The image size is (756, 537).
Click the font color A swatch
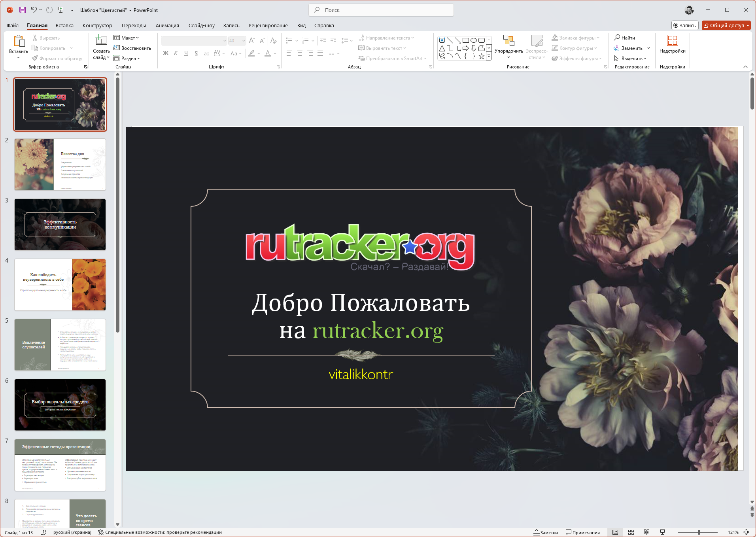point(268,53)
